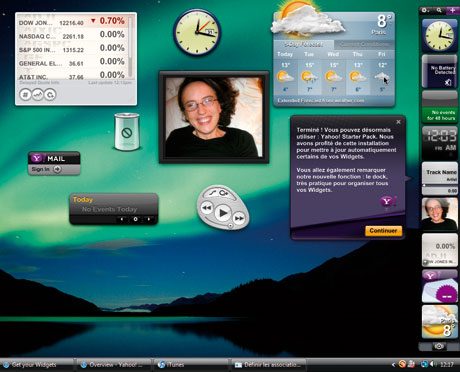Click the Yahoo Mail envelope dock widget
The width and height of the screenshot is (460, 372).
pyautogui.click(x=440, y=286)
